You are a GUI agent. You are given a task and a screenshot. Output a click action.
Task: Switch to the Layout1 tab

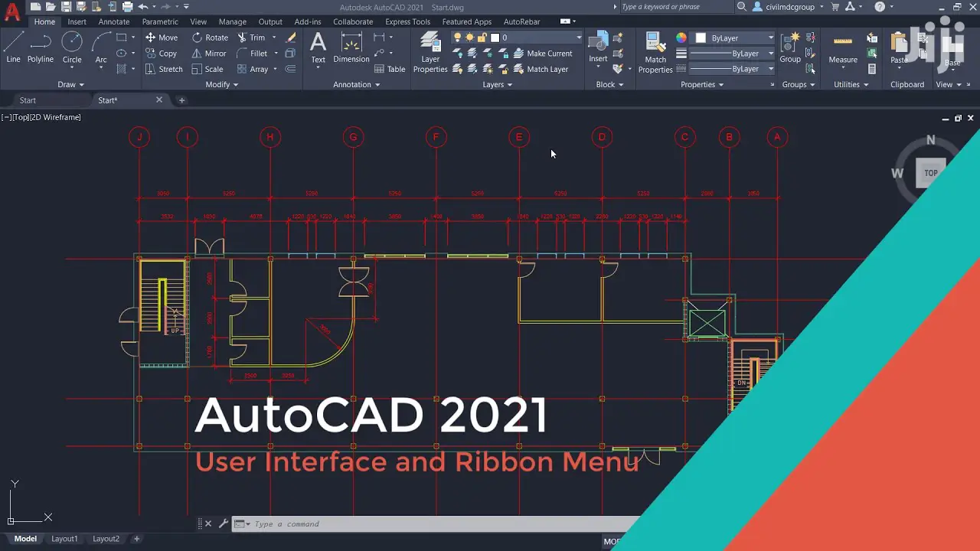pos(64,539)
